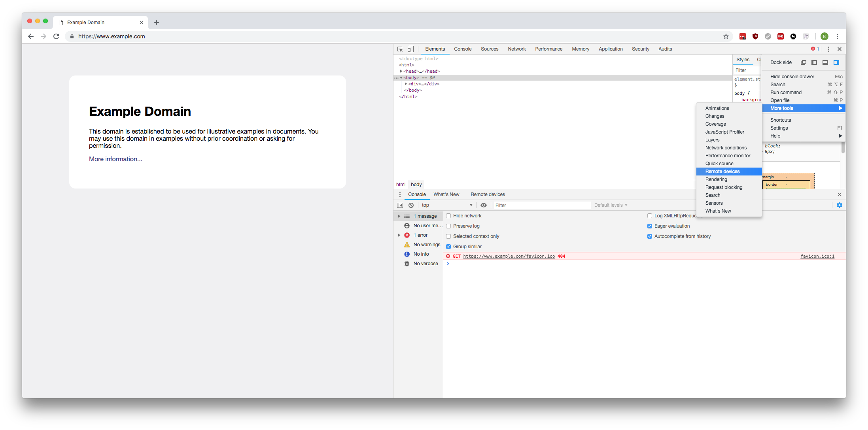This screenshot has width=868, height=430.
Task: Bookmark page with star icon
Action: tap(726, 36)
